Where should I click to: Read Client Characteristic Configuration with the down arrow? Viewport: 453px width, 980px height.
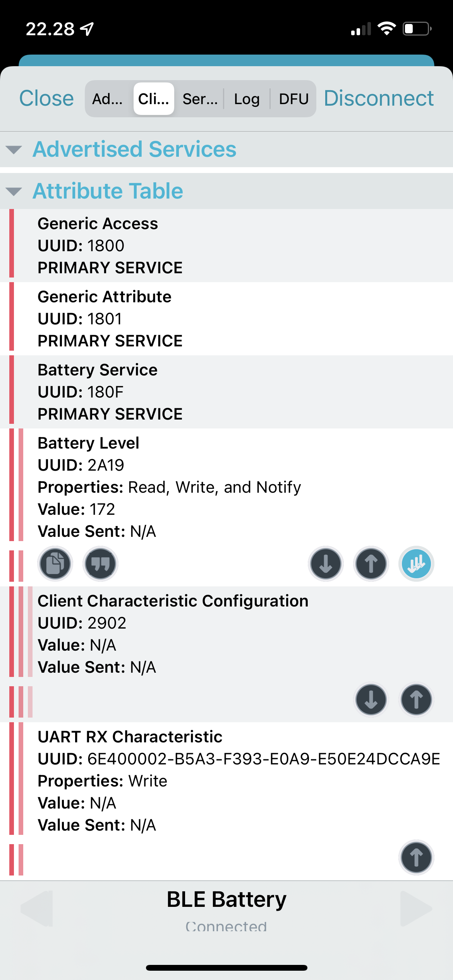pos(371,699)
